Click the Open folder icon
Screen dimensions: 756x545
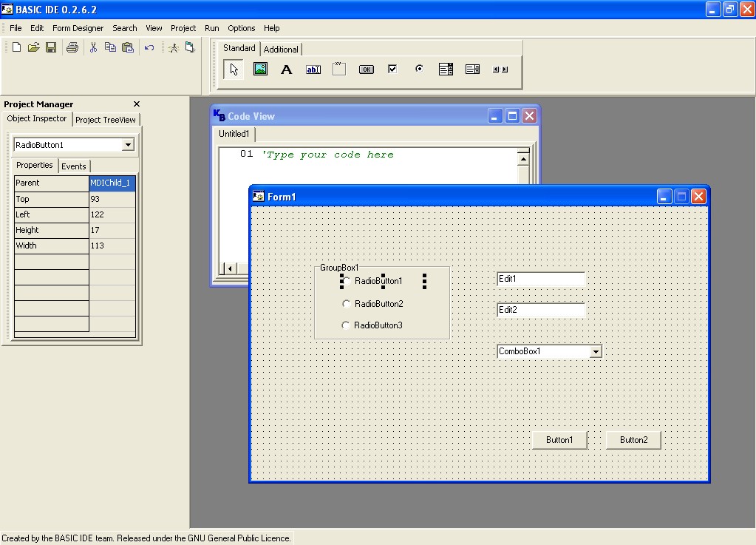(33, 47)
